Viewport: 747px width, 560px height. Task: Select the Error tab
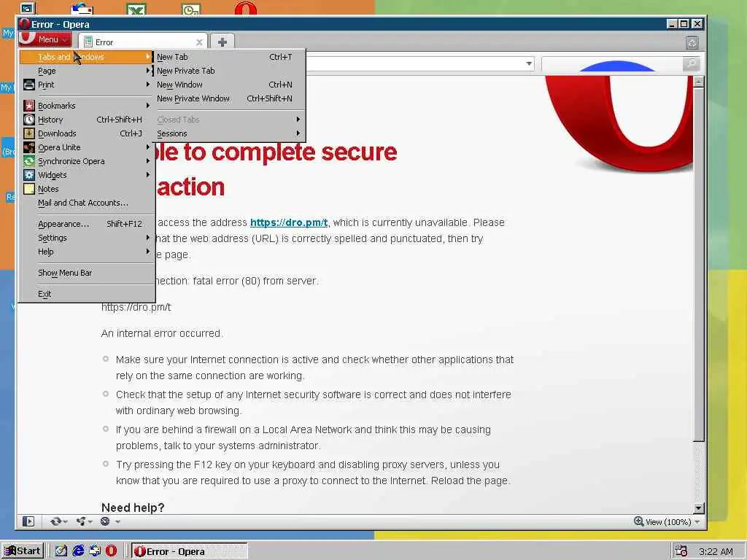(142, 42)
